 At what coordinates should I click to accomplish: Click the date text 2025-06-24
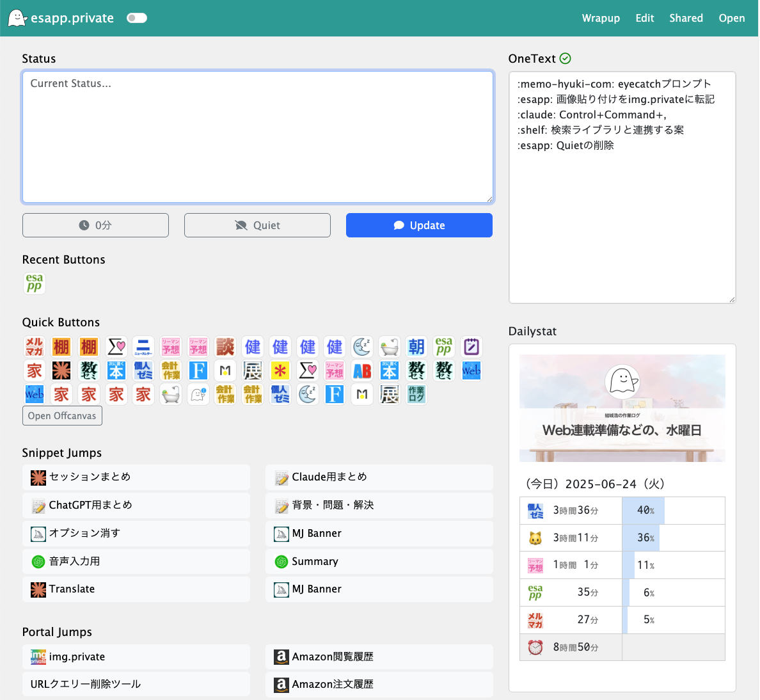(x=601, y=484)
